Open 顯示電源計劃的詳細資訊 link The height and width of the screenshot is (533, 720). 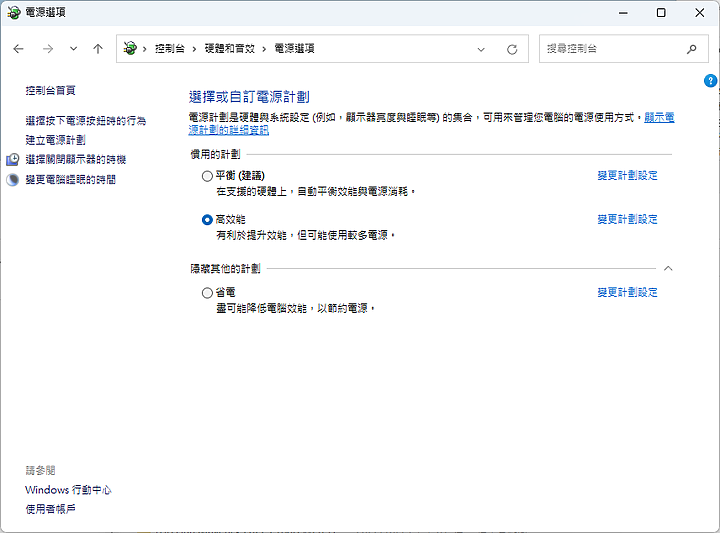click(x=659, y=118)
